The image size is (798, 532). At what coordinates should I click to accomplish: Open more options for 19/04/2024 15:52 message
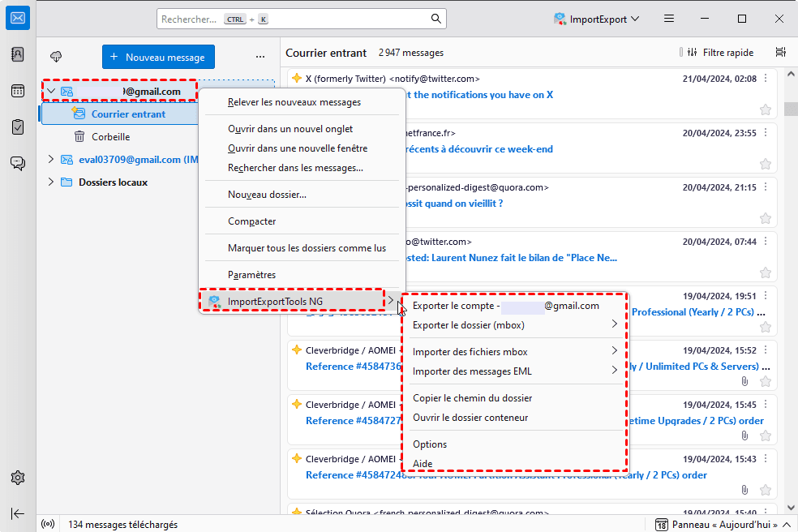[766, 350]
